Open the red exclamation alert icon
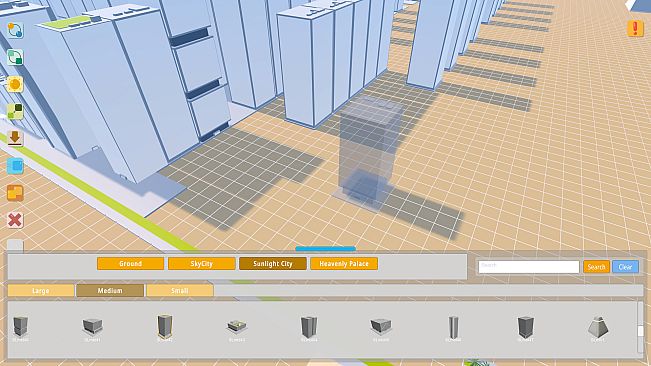 [635, 28]
